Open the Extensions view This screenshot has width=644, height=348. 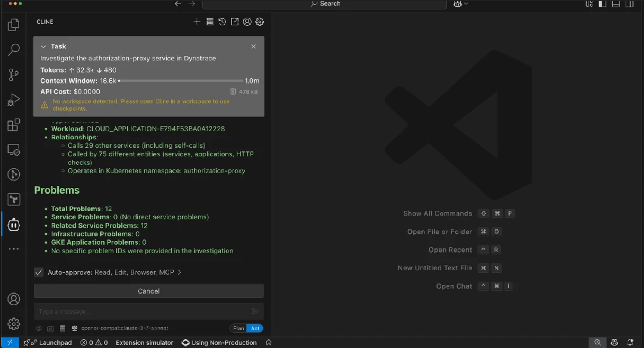[14, 125]
